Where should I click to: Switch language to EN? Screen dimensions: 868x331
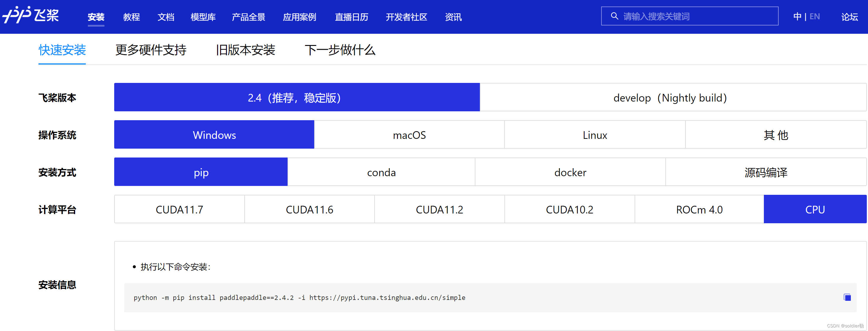click(814, 17)
